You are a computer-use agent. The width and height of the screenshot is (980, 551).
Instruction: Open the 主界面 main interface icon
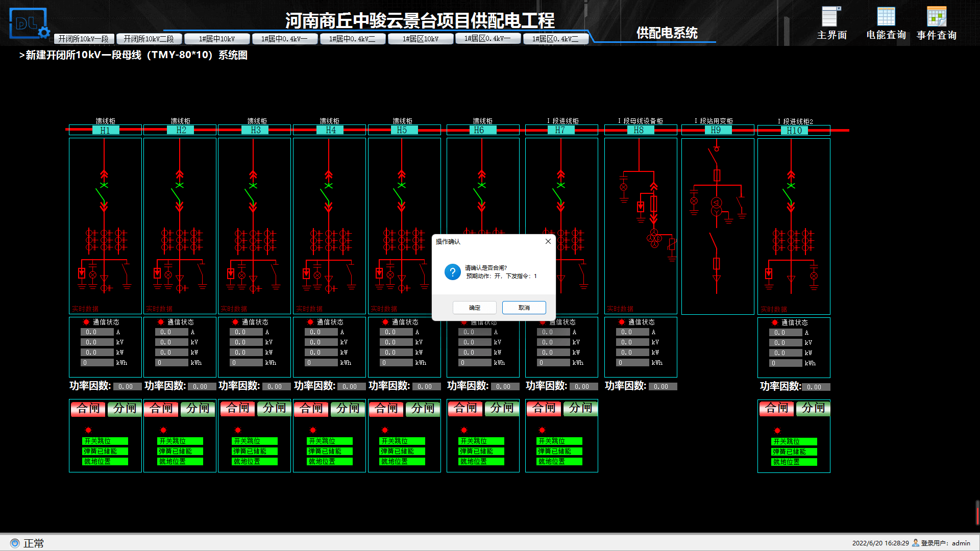[x=830, y=17]
